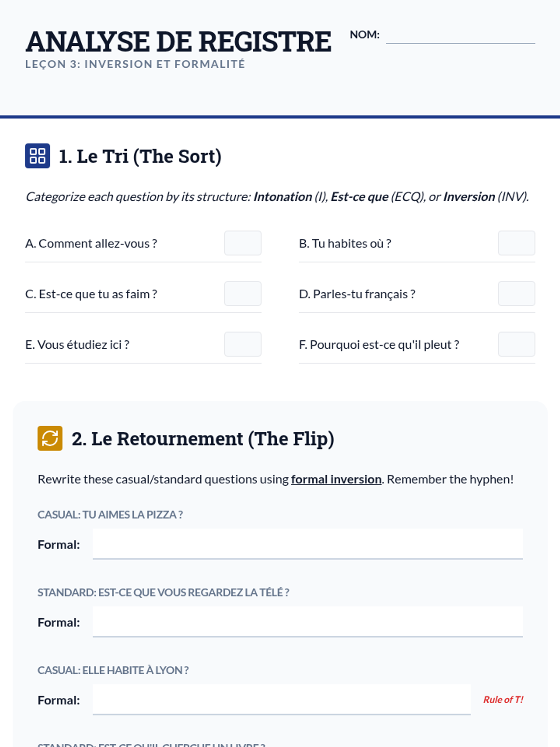This screenshot has height=747, width=560.
Task: Click Formal field under Tu aimes la pizza
Action: [307, 544]
